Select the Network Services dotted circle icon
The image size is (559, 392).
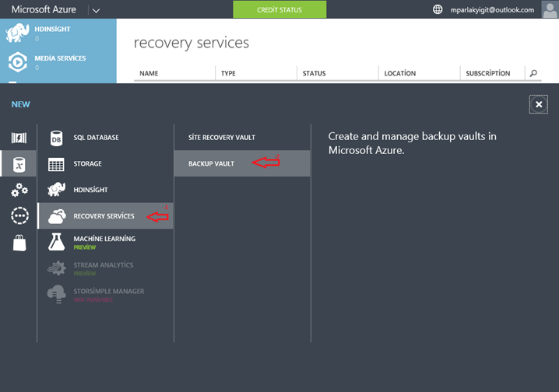19,215
